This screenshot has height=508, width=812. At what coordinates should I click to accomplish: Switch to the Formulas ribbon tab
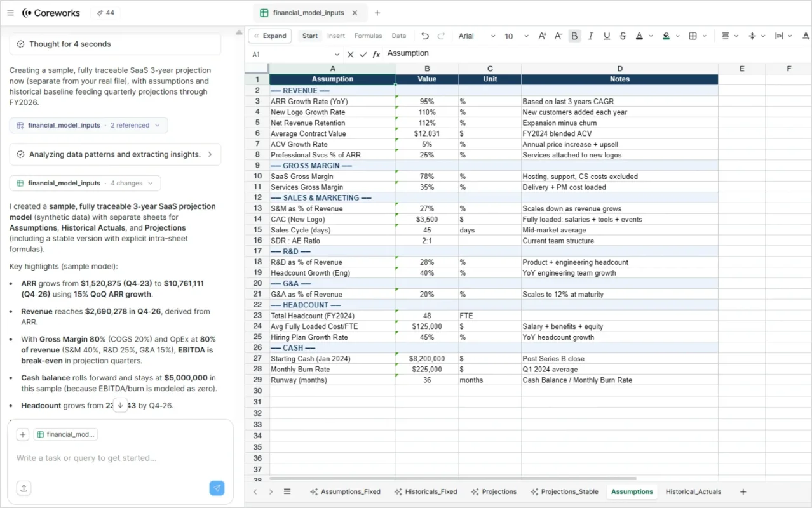coord(367,36)
